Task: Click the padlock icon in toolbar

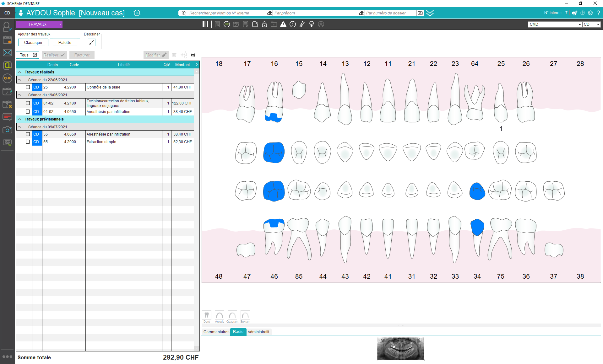Action: pos(264,24)
